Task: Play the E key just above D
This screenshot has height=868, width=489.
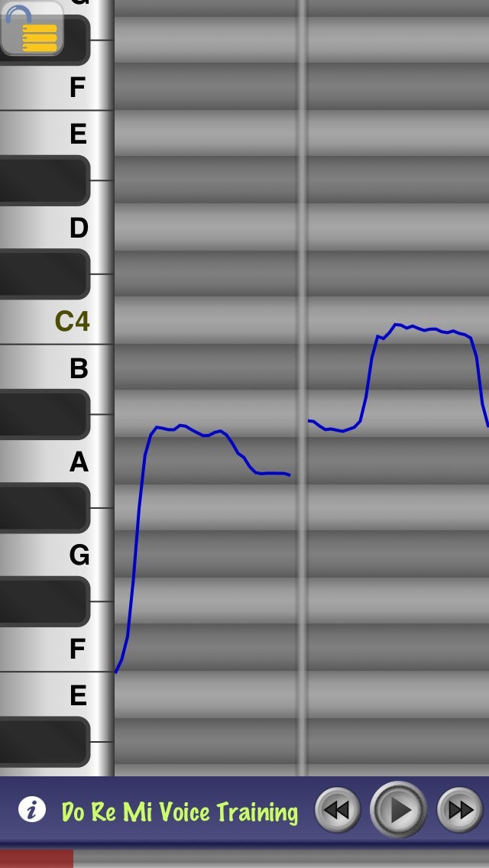Action: point(57,134)
